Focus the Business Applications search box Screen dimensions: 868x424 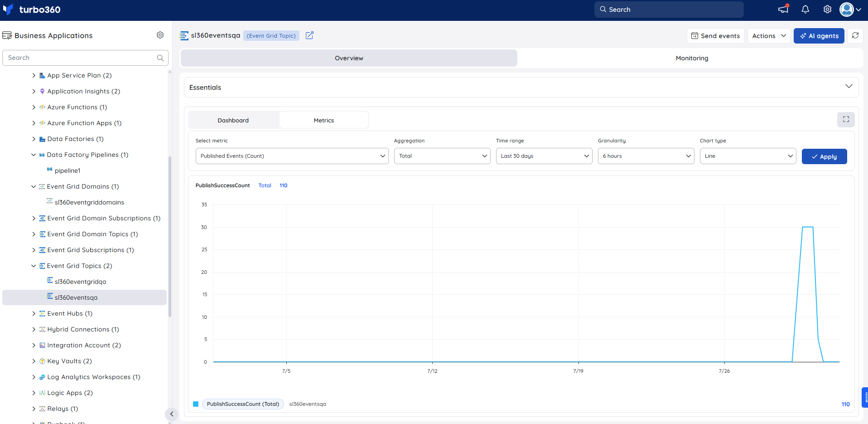point(85,58)
